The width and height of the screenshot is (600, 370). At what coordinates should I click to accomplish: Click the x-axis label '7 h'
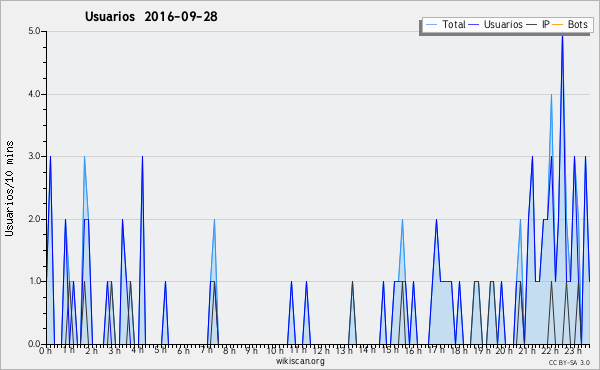pyautogui.click(x=206, y=350)
